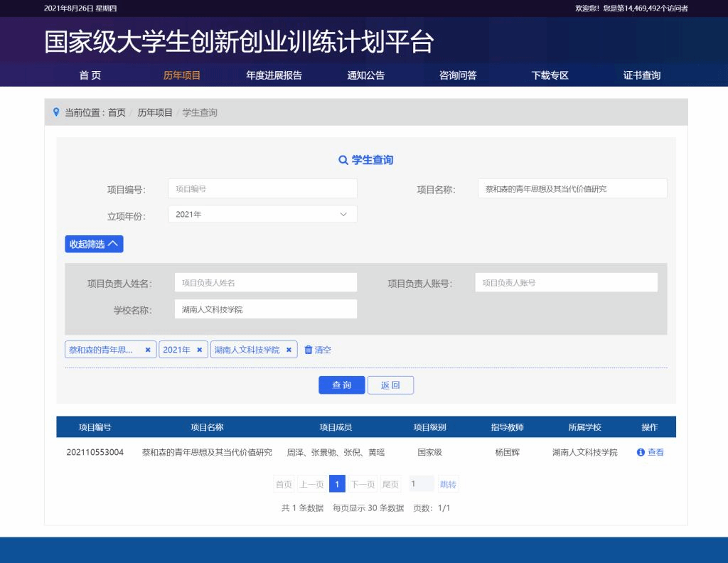Open 历年项目 in navigation bar
The width and height of the screenshot is (728, 563).
[x=182, y=75]
